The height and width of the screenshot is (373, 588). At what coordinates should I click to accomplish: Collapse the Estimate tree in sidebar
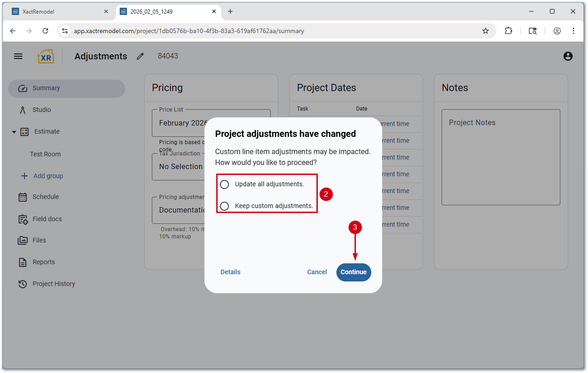[14, 131]
